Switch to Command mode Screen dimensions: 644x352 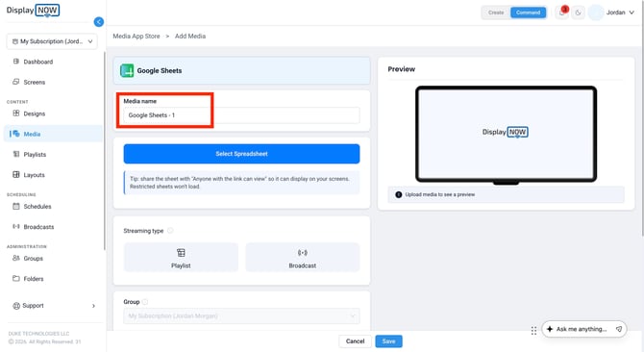coord(529,13)
